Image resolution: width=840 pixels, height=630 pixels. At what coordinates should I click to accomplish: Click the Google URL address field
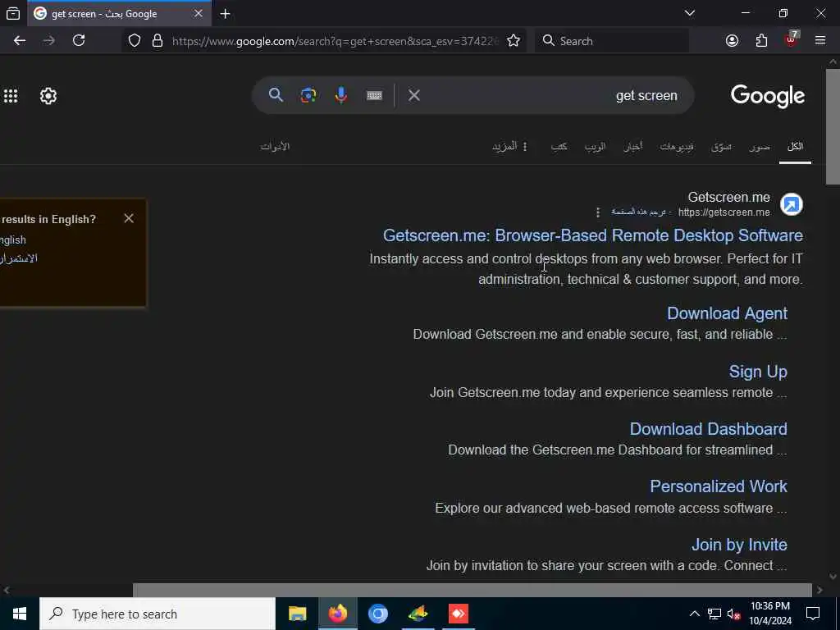click(335, 41)
